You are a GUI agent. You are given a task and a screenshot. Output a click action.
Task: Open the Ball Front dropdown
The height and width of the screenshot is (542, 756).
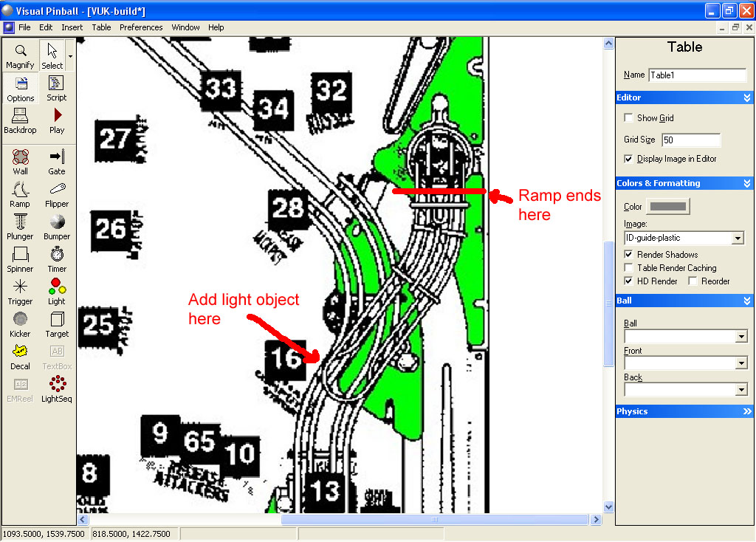point(741,363)
